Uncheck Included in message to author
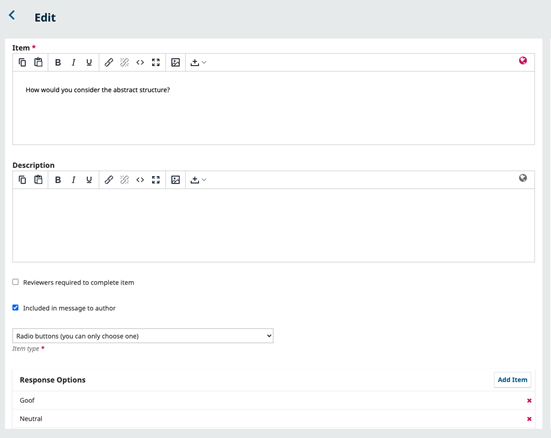The width and height of the screenshot is (551, 438). tap(15, 308)
